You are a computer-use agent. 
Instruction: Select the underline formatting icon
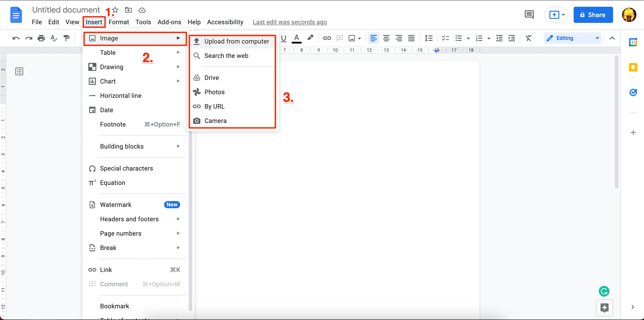pos(285,38)
